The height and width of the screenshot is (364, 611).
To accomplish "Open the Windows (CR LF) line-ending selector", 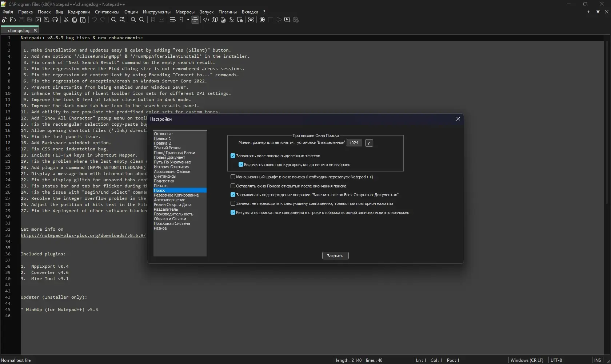I will [x=527, y=360].
